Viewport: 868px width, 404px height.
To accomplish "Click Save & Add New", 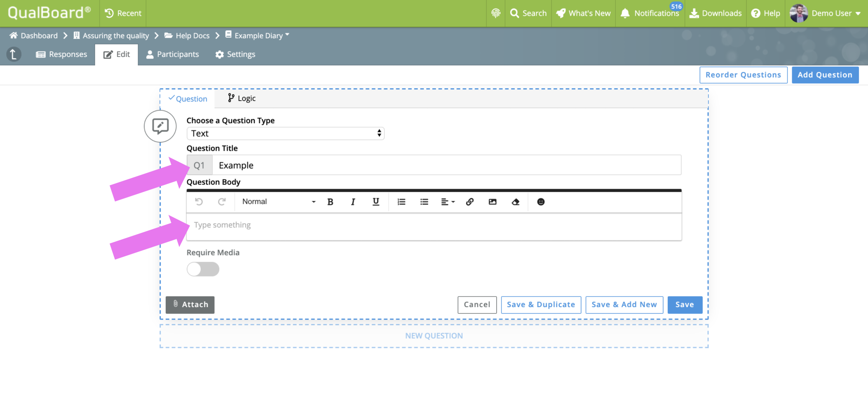I will 624,305.
